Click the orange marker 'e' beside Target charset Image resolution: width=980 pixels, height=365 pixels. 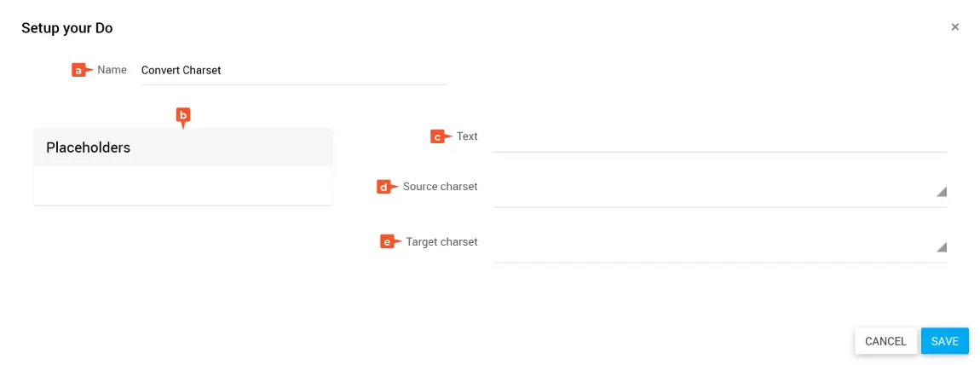point(389,242)
